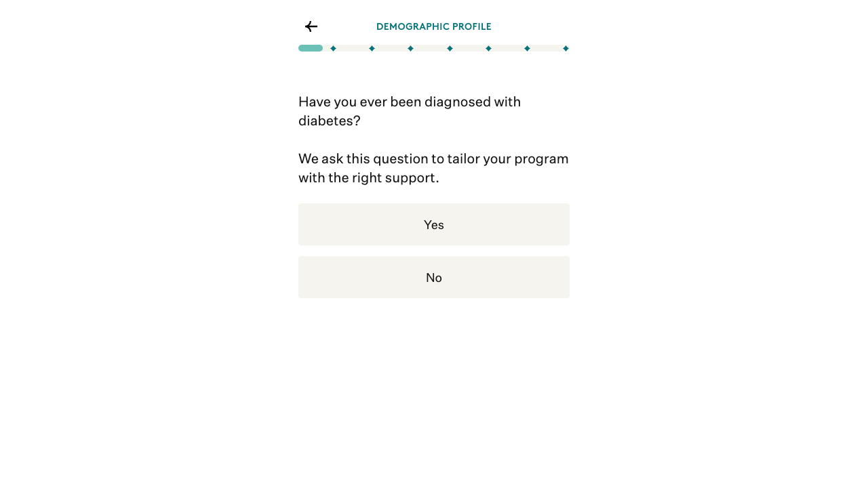Image resolution: width=868 pixels, height=488 pixels.
Task: Click progress bar between first and second diamonds
Action: coord(353,48)
